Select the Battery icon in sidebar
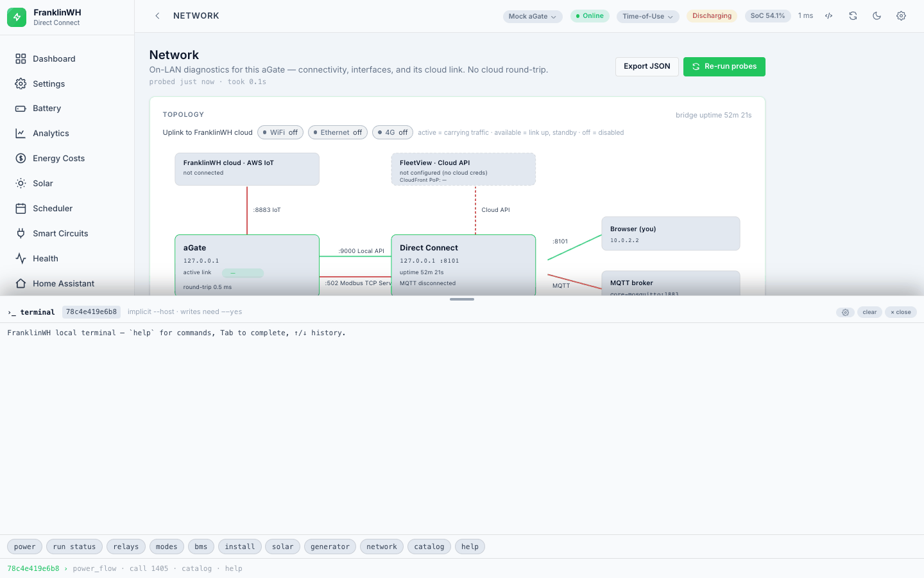The width and height of the screenshot is (924, 578). (21, 109)
